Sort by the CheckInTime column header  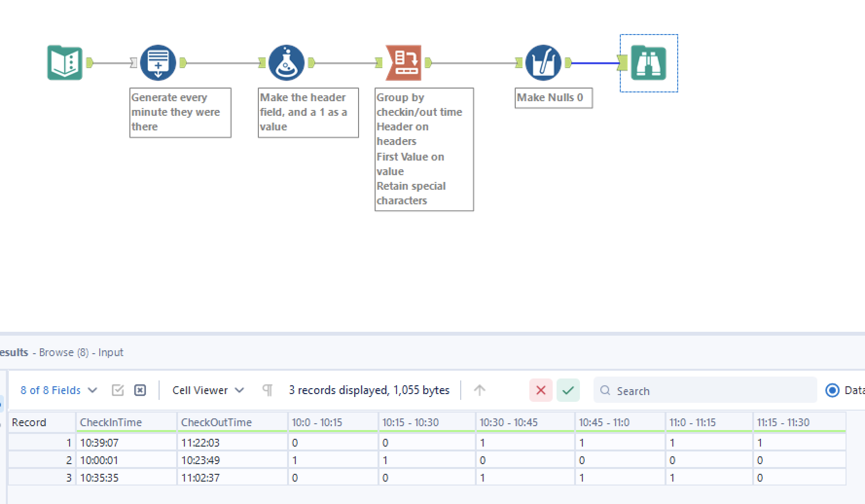tap(111, 422)
